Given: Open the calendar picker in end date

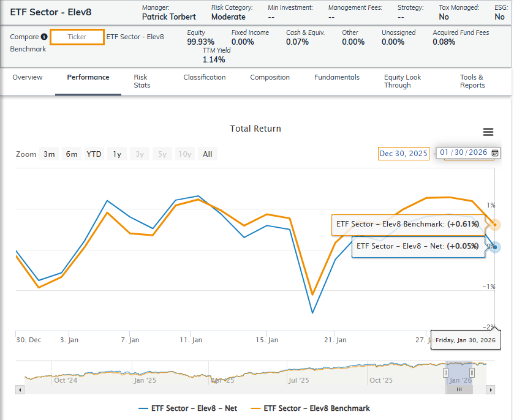Looking at the screenshot, I should coord(494,153).
